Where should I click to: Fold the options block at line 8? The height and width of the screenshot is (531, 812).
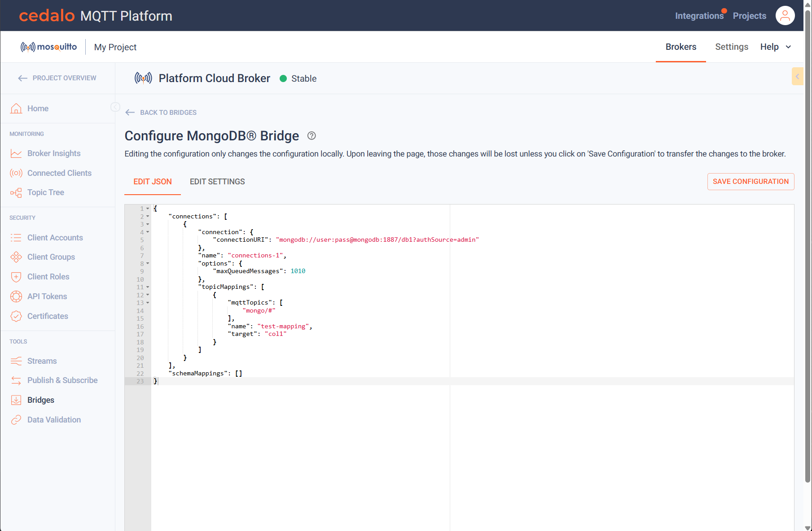(148, 264)
